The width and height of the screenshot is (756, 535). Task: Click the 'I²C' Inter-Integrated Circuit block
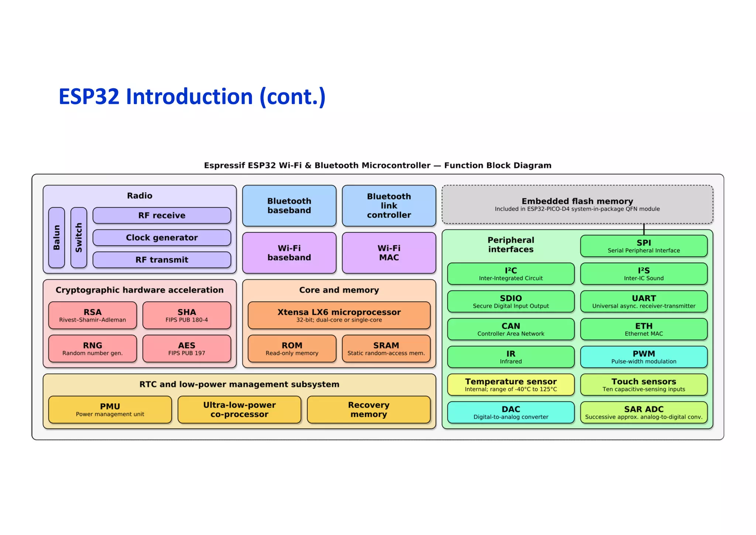[511, 274]
